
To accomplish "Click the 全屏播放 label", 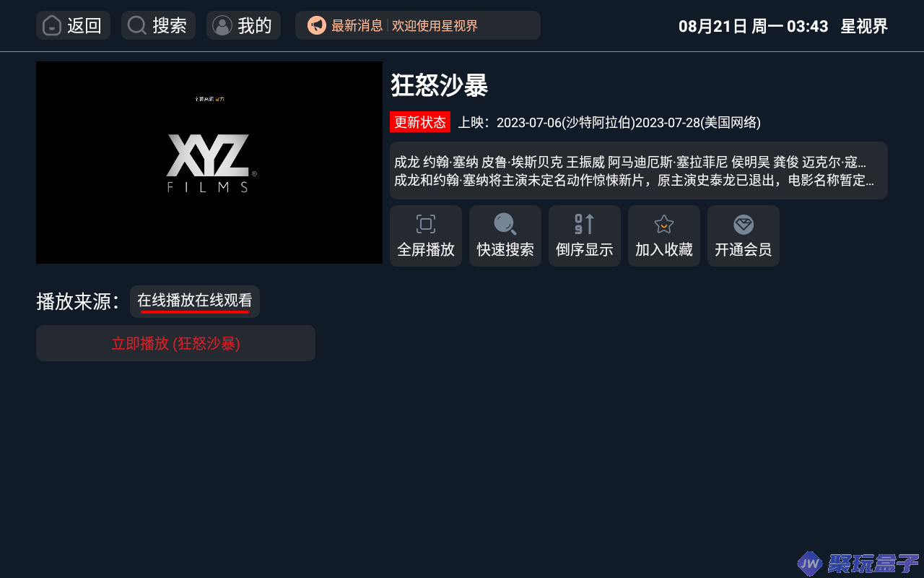I will 426,249.
